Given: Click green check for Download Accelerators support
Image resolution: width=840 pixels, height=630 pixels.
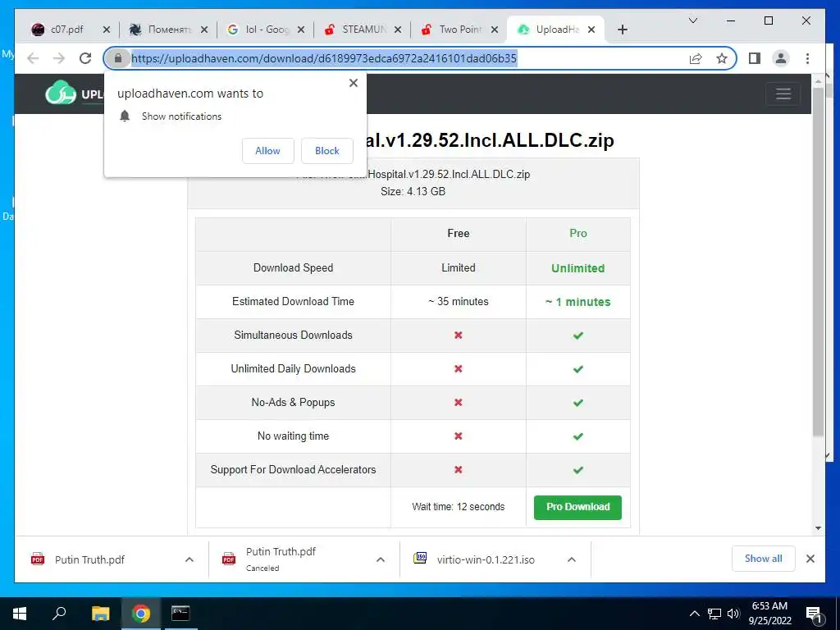Looking at the screenshot, I should (x=578, y=470).
